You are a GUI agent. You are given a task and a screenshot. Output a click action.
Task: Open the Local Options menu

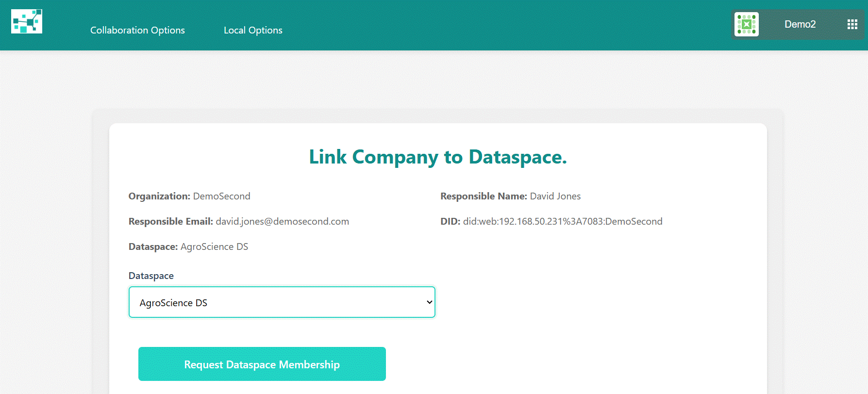click(x=253, y=30)
